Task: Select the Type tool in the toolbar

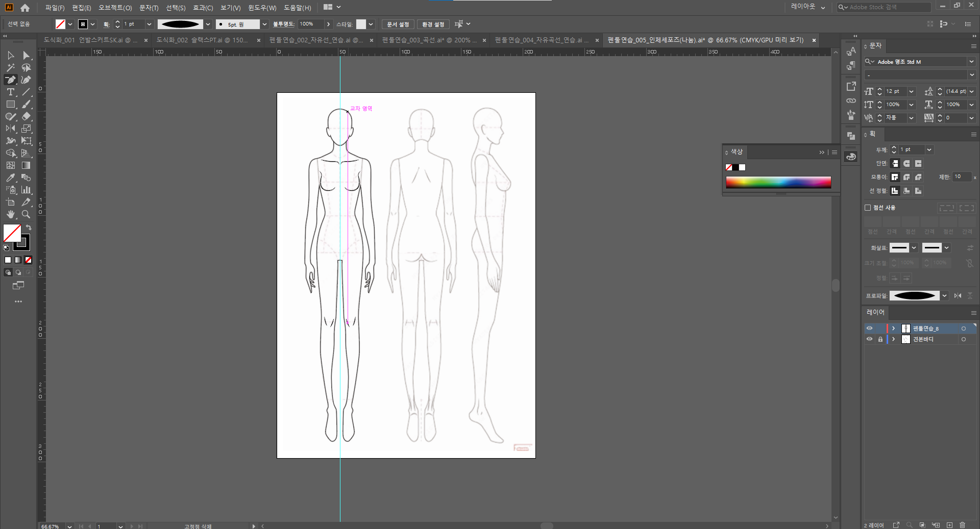Action: point(10,92)
